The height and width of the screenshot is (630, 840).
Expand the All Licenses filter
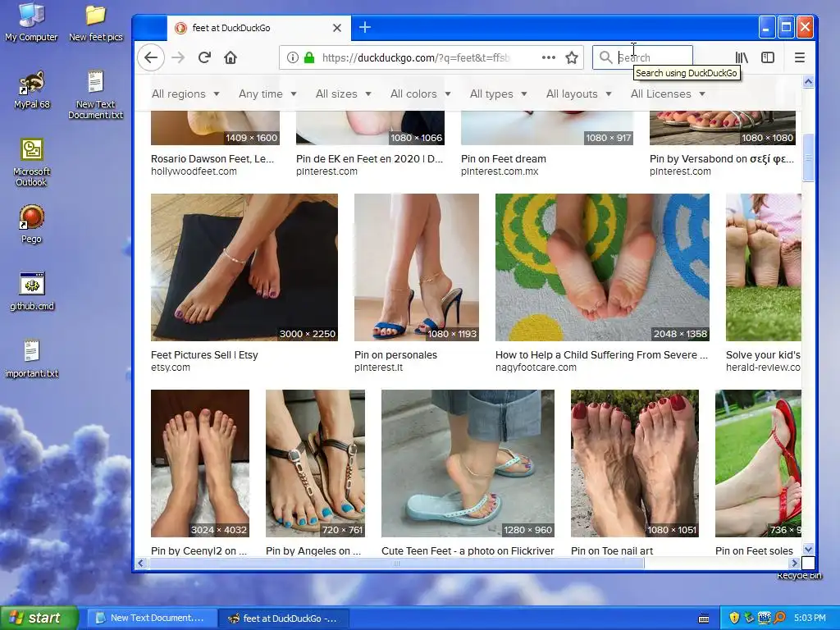tap(668, 94)
